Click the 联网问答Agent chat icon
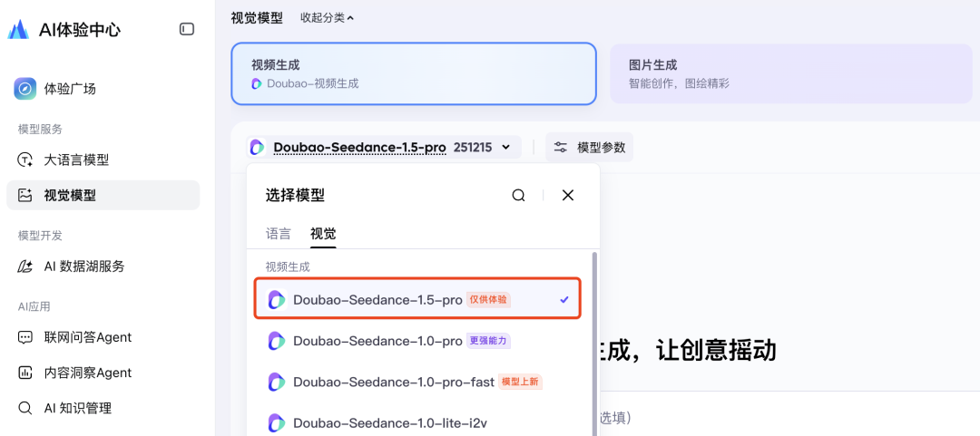980x436 pixels. [x=25, y=338]
